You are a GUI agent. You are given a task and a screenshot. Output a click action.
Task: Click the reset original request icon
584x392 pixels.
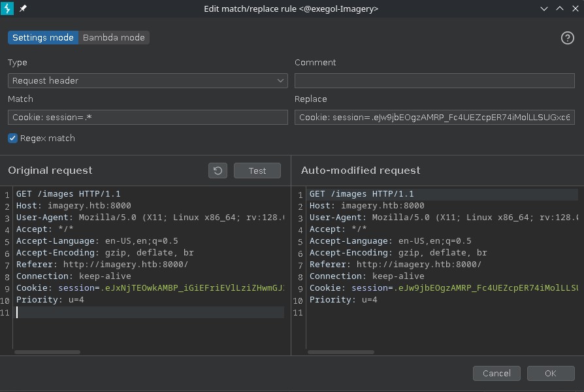pos(218,171)
